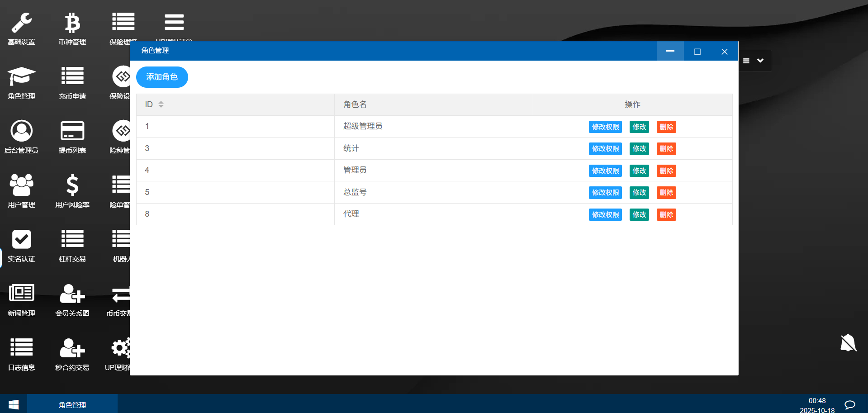Open the 用户风险率 dollar icon
The width and height of the screenshot is (868, 413).
point(72,186)
